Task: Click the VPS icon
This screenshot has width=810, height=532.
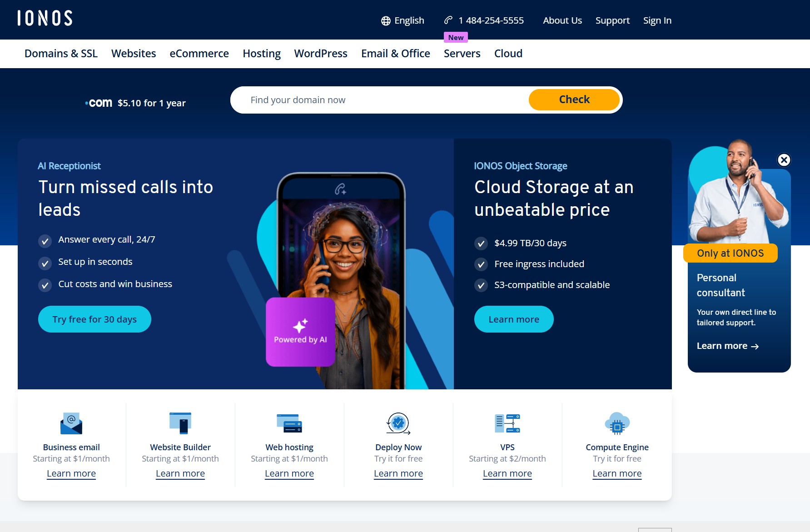Action: (507, 423)
